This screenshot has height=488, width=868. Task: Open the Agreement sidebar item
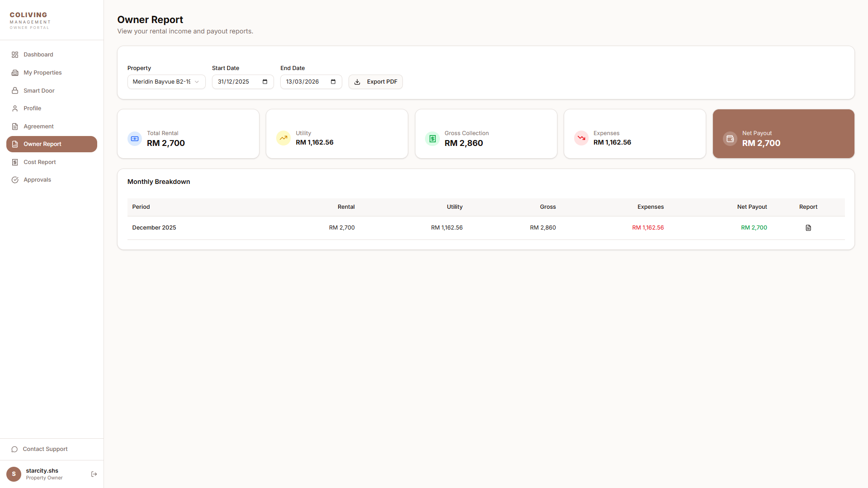(x=38, y=127)
